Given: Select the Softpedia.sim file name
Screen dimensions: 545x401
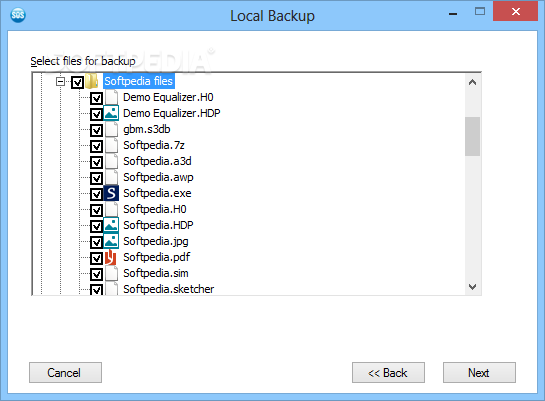Looking at the screenshot, I should point(156,273).
